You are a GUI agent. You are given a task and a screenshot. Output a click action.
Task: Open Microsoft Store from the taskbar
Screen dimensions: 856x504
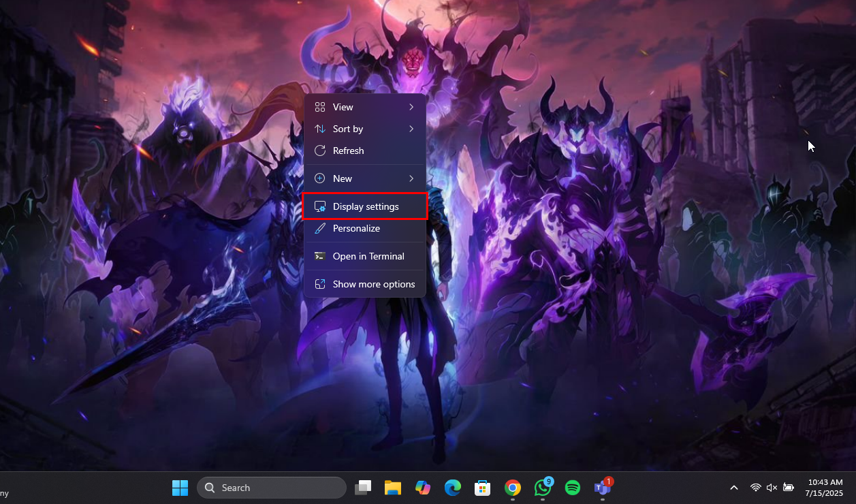(x=483, y=488)
